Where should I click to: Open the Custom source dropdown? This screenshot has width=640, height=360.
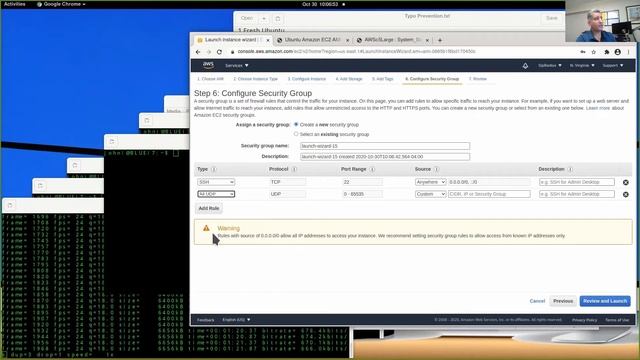click(430, 194)
